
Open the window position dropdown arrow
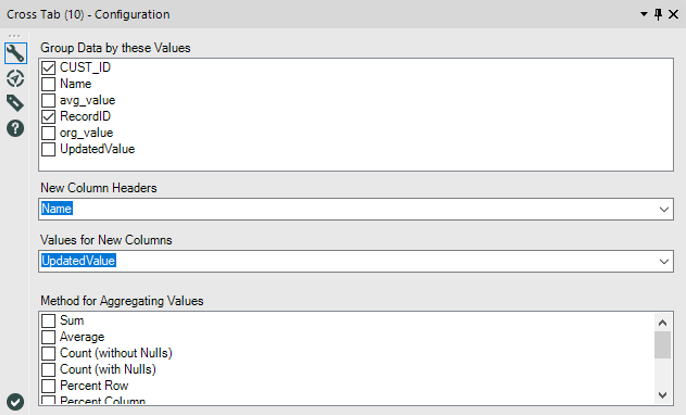click(x=643, y=15)
